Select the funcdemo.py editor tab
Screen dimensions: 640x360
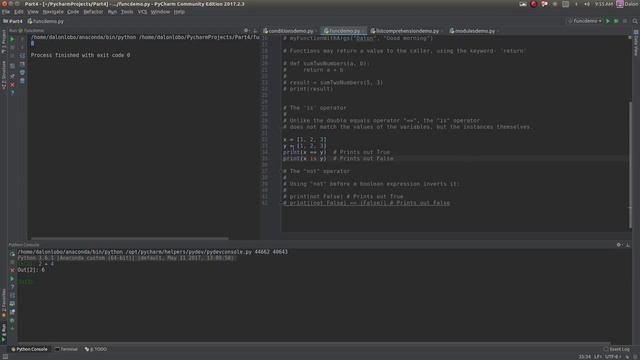click(x=344, y=31)
